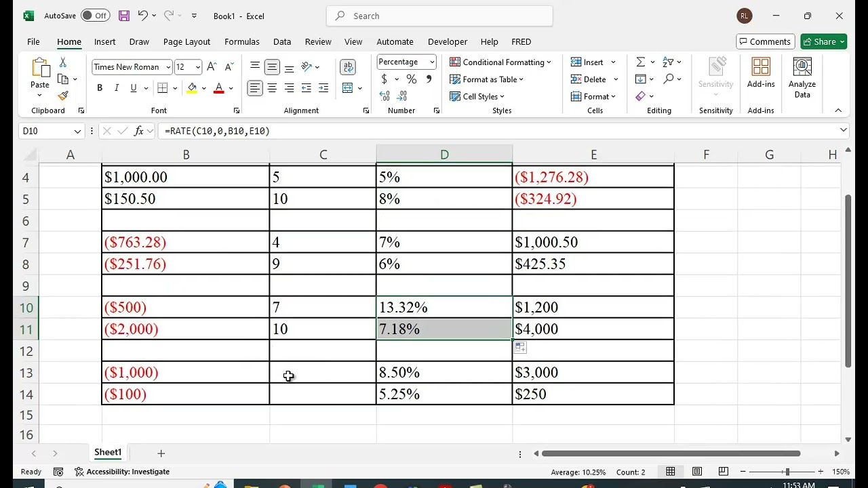Increase font size with larger A icon
This screenshot has height=488, width=868.
coord(212,66)
